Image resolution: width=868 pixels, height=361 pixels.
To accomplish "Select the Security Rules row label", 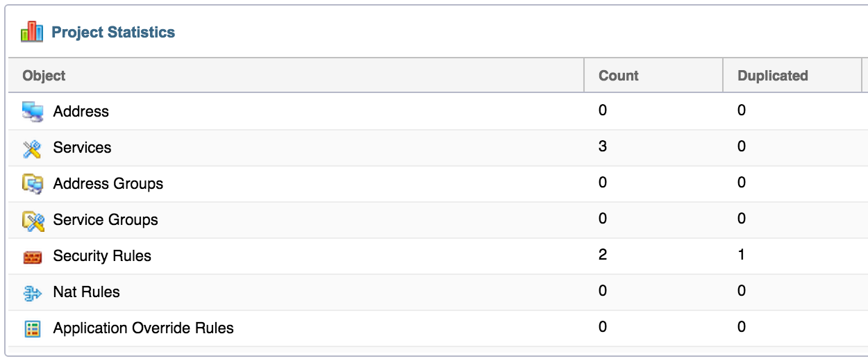I will [x=102, y=256].
